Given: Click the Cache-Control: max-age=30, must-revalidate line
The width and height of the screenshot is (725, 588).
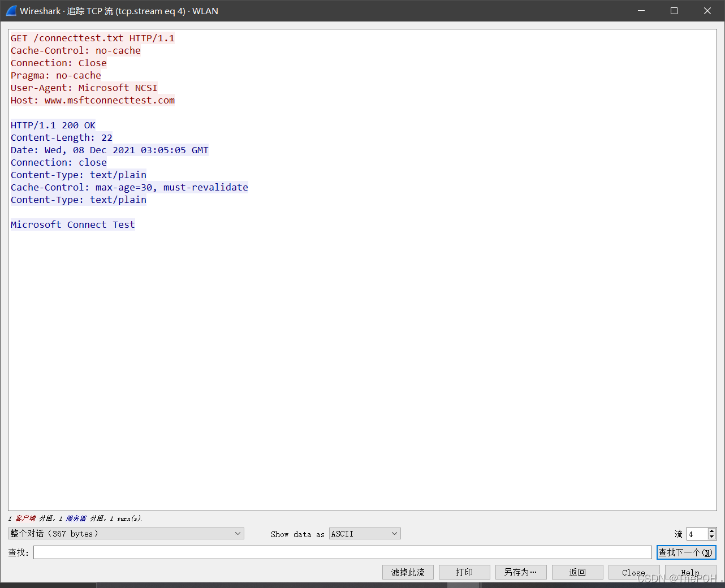Looking at the screenshot, I should tap(130, 187).
